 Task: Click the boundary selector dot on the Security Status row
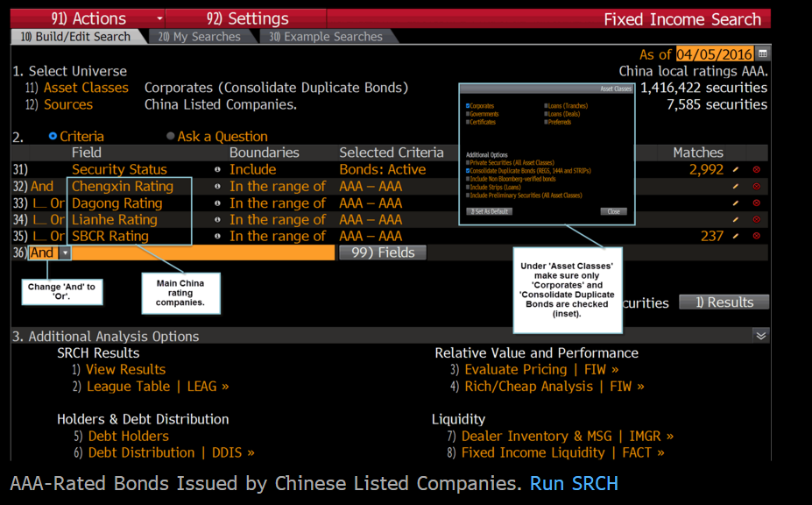(217, 169)
